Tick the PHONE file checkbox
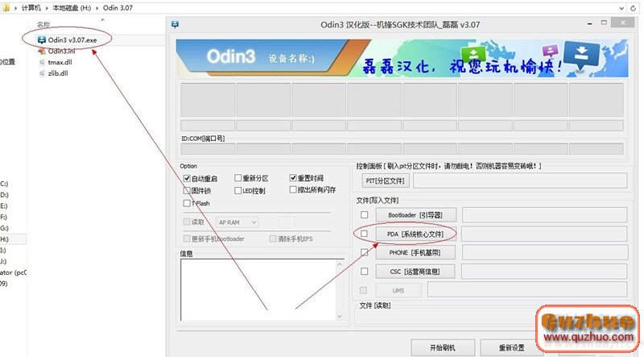 click(x=365, y=252)
